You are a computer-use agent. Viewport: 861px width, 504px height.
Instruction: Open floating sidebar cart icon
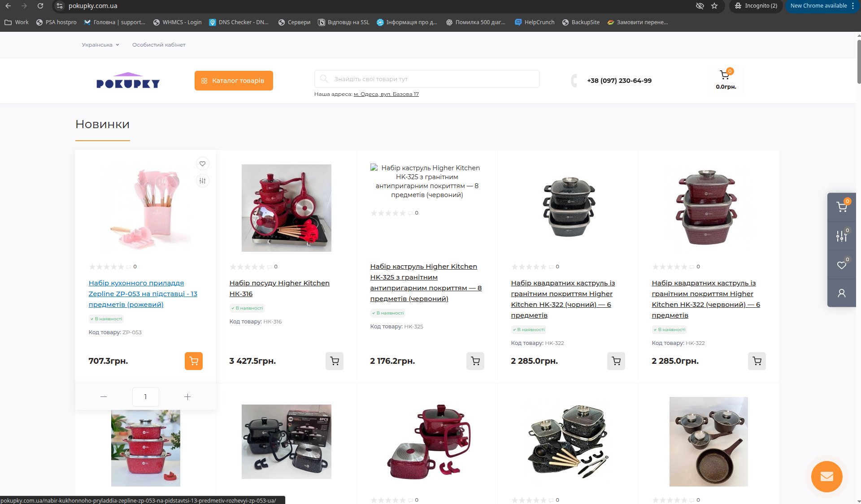click(841, 207)
